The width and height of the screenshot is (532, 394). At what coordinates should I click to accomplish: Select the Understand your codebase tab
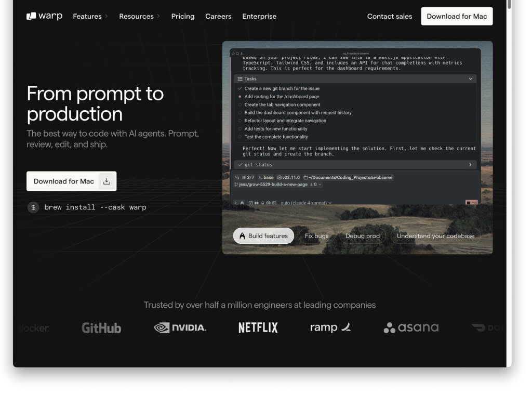pos(436,236)
